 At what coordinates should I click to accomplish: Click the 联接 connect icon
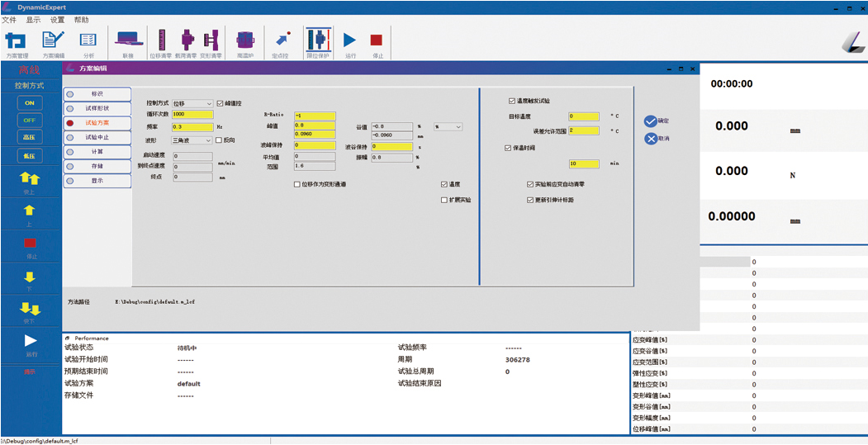pyautogui.click(x=127, y=42)
